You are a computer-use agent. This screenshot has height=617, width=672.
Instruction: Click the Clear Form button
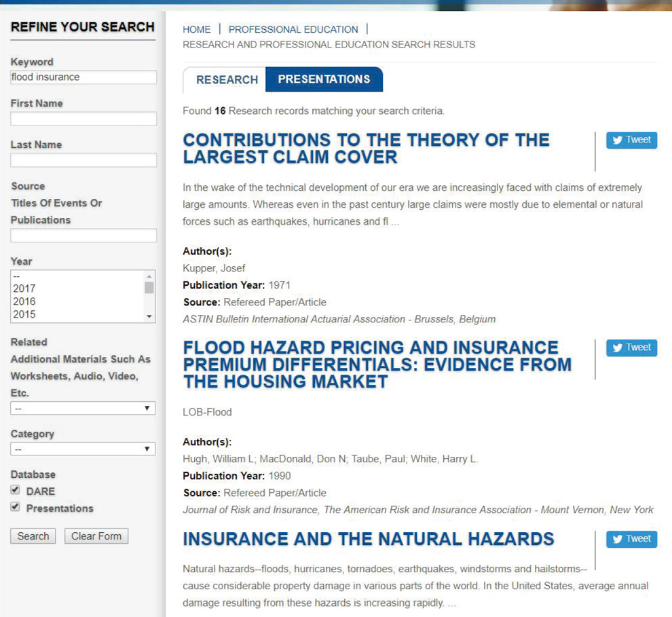click(96, 536)
